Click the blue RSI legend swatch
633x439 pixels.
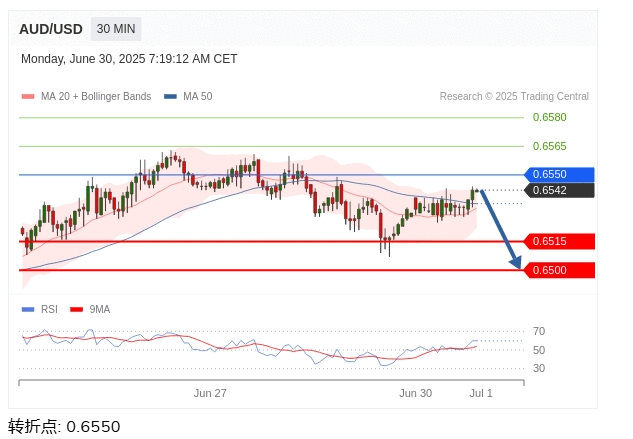coord(28,310)
